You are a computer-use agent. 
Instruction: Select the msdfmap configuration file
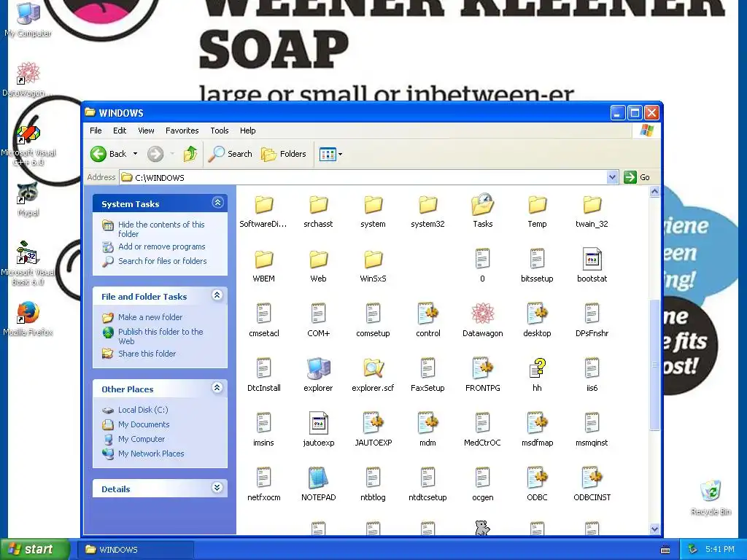tap(537, 423)
